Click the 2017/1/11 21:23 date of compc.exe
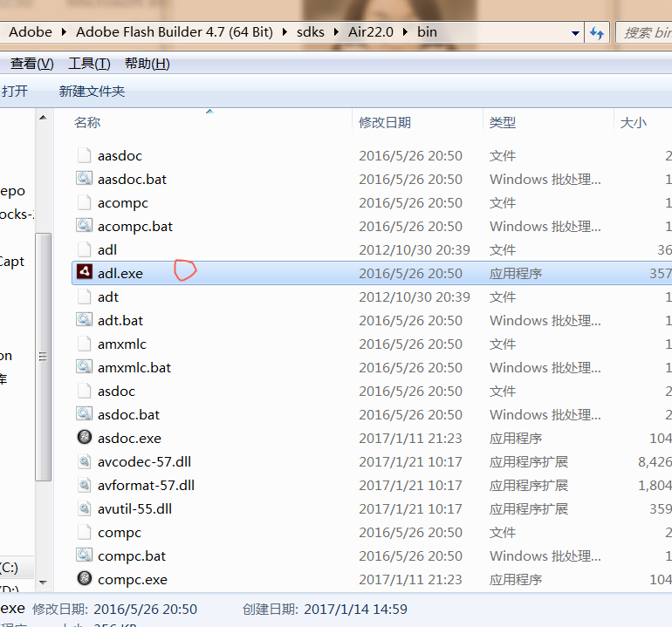 point(410,579)
